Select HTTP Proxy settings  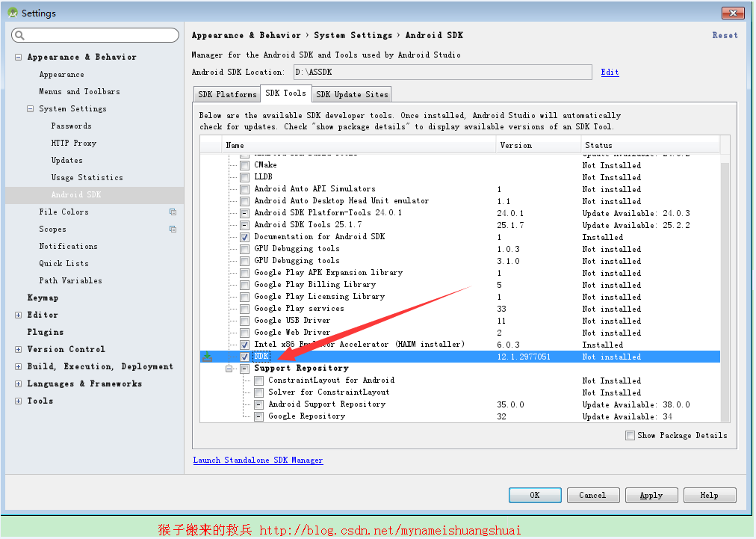(74, 143)
